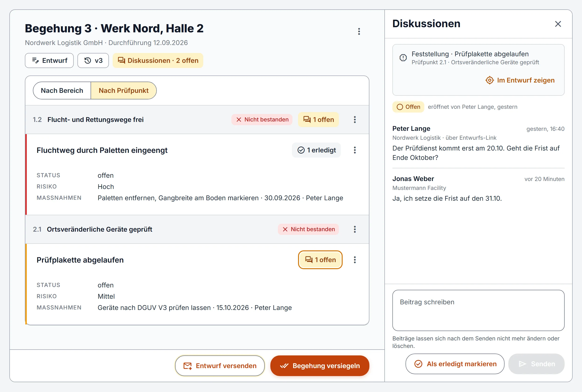This screenshot has height=392, width=582.
Task: Click the Peter Lange author name in discussion
Action: (x=411, y=128)
